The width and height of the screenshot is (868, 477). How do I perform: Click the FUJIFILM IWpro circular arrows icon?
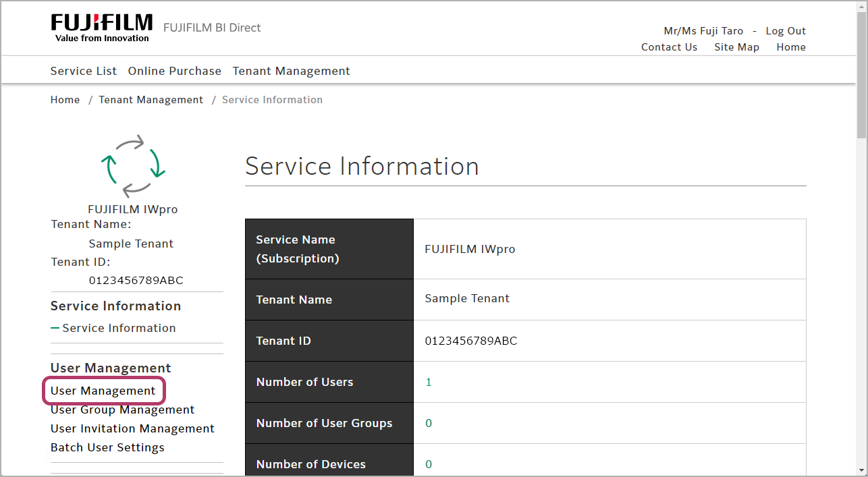[133, 165]
